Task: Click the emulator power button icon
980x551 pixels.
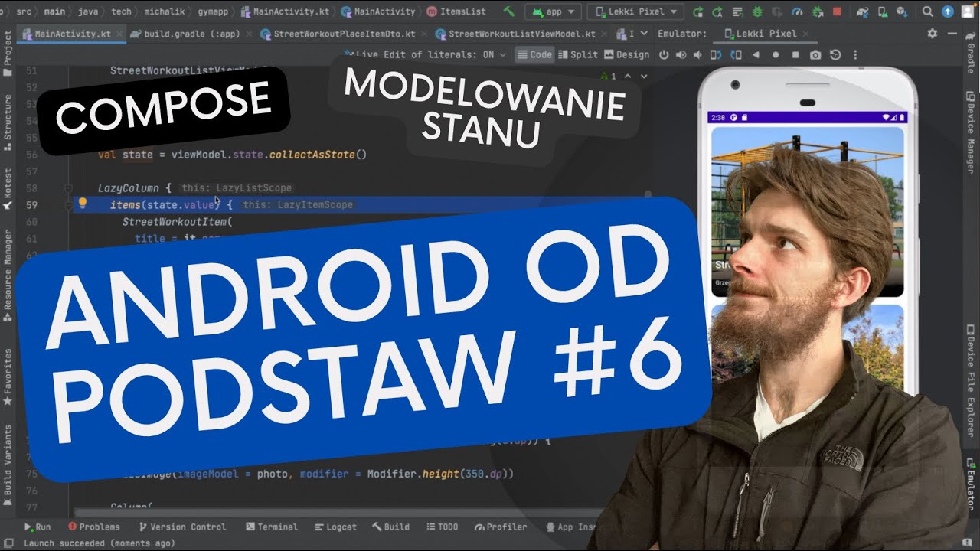Action: (664, 55)
